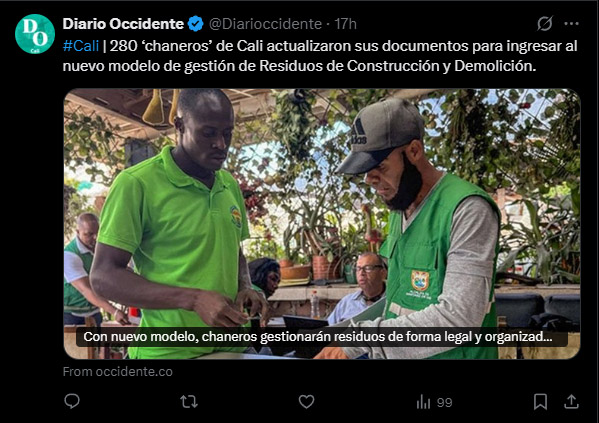Click the tweet text about 280 chaneros

(320, 56)
